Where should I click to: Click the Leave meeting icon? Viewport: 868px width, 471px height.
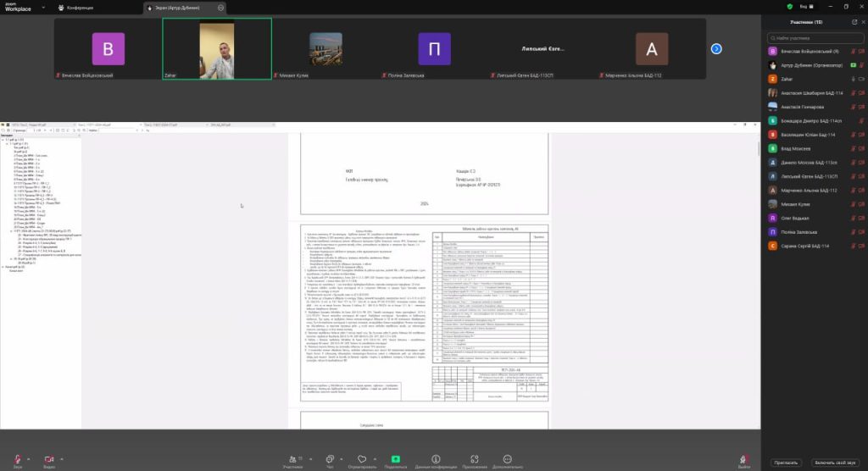pyautogui.click(x=743, y=458)
